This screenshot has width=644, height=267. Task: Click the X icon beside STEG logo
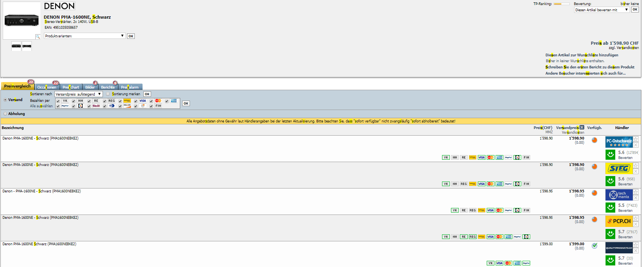tap(635, 171)
